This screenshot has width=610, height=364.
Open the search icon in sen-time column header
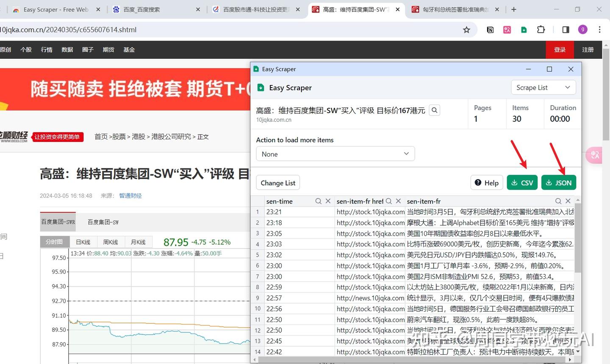coord(318,201)
